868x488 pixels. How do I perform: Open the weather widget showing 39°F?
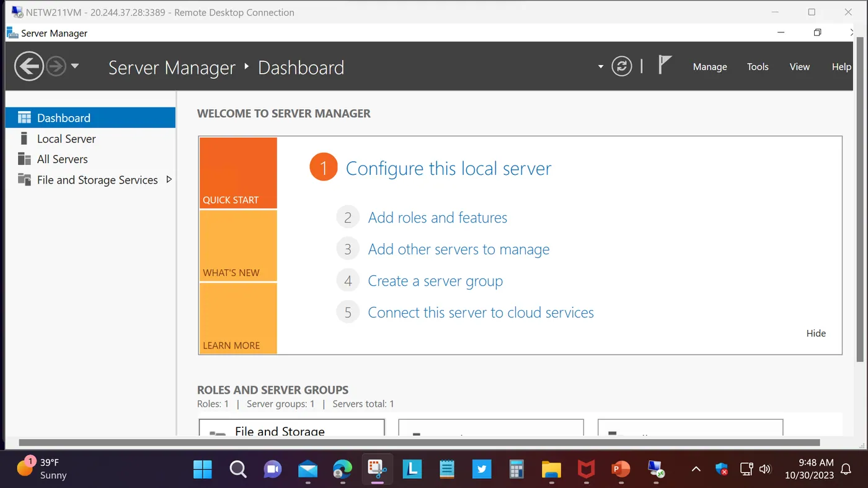point(42,469)
